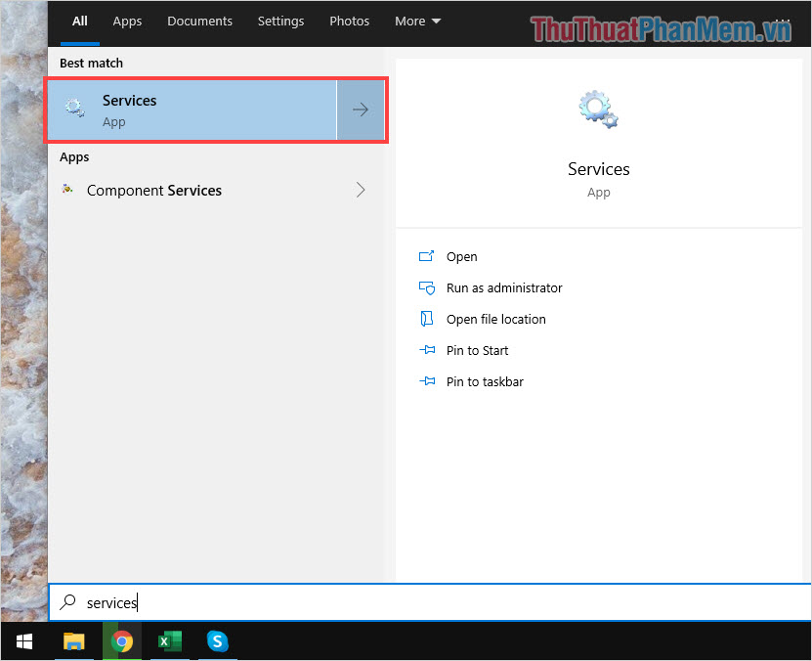
Task: Open the Windows Start menu
Action: pos(23,641)
